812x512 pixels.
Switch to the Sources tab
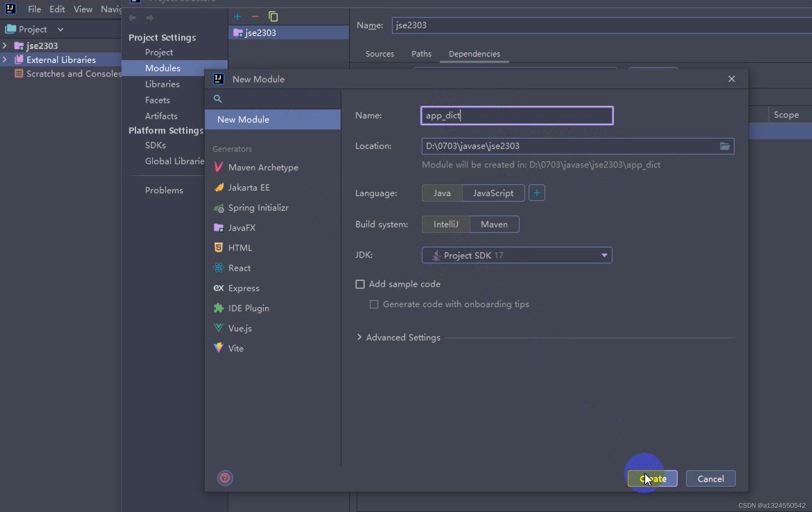coord(379,54)
